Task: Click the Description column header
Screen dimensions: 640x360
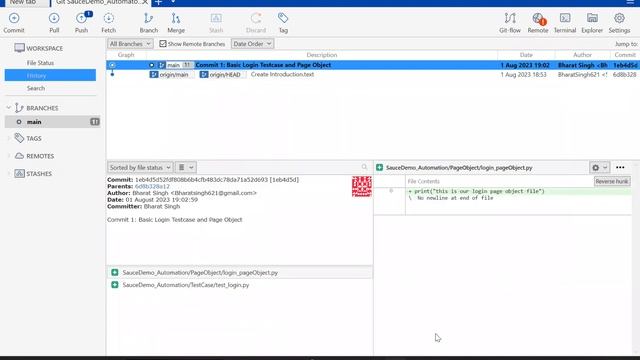Action: click(322, 55)
